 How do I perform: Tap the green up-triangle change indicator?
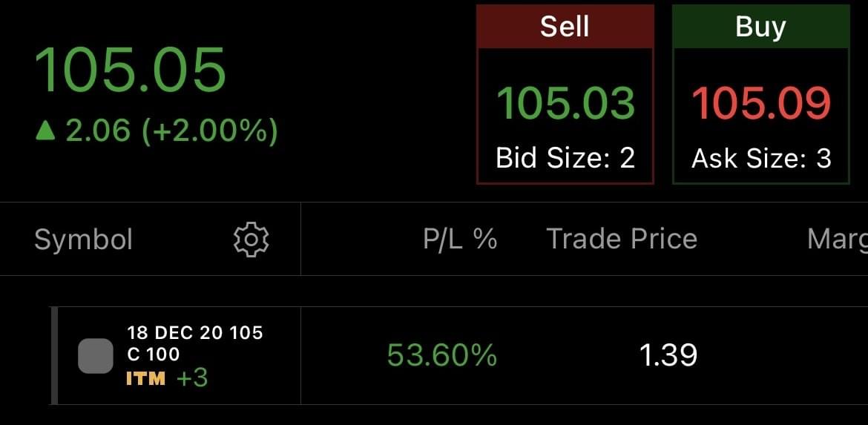[46, 131]
